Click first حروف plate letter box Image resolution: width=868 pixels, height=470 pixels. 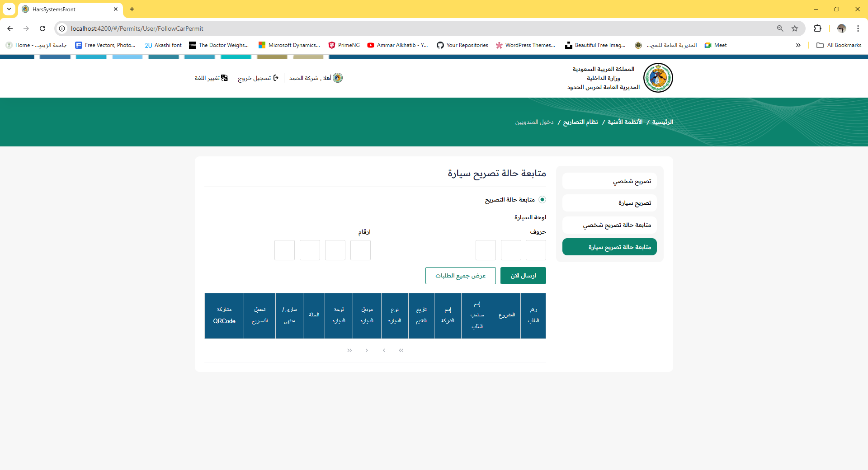point(536,250)
